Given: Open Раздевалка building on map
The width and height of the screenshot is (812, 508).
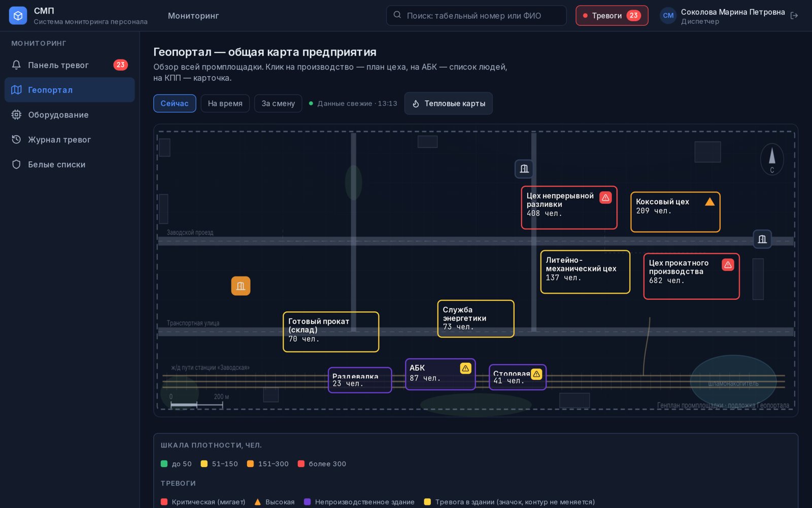Looking at the screenshot, I should (360, 380).
